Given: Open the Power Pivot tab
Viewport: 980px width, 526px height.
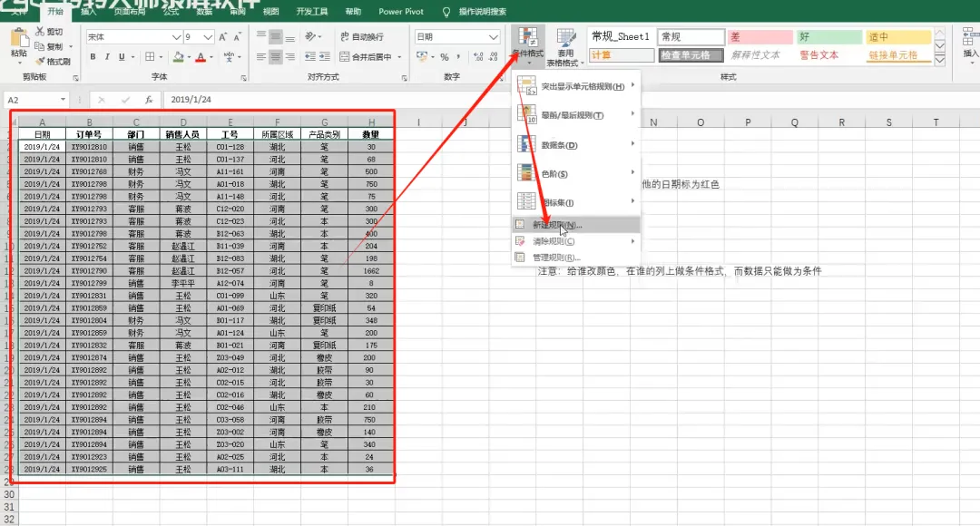Looking at the screenshot, I should (401, 11).
